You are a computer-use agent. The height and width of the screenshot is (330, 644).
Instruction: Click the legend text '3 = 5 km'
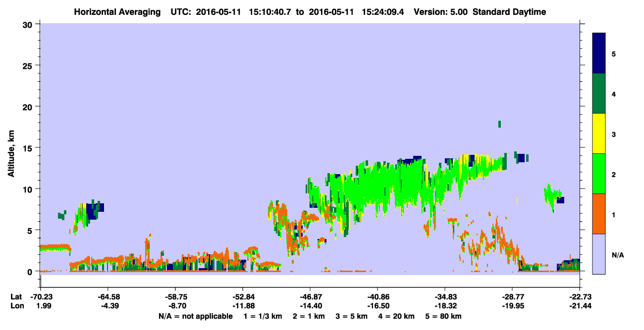352,316
